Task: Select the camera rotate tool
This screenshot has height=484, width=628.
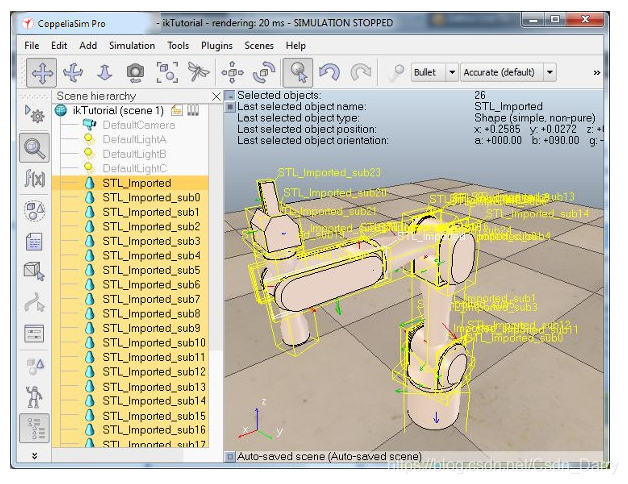Action: (x=73, y=73)
